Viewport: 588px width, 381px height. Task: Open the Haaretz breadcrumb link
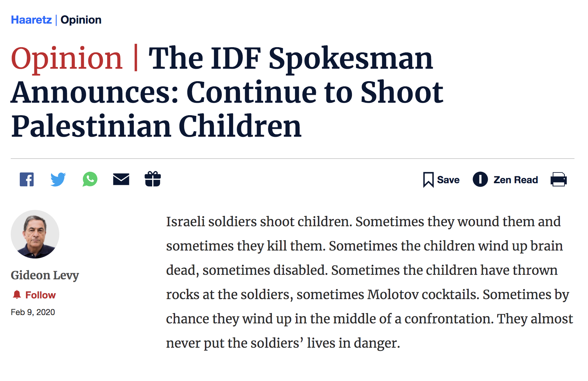(x=31, y=20)
